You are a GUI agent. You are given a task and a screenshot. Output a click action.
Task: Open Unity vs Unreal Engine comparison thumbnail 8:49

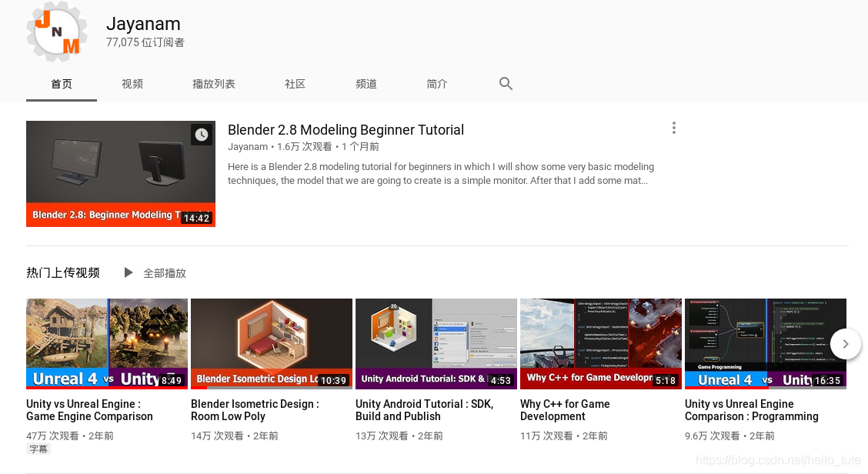tap(107, 344)
